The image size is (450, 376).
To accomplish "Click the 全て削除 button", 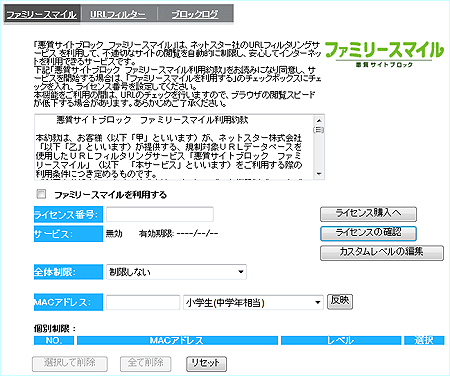I will 146,363.
